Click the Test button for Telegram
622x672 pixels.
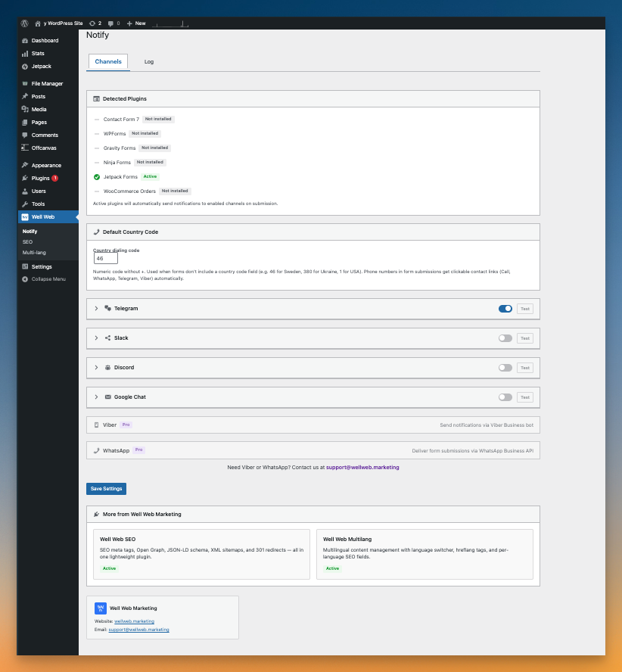525,309
